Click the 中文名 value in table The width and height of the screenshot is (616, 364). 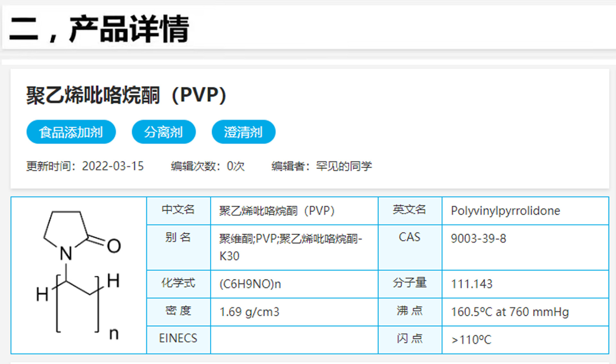coord(277,211)
